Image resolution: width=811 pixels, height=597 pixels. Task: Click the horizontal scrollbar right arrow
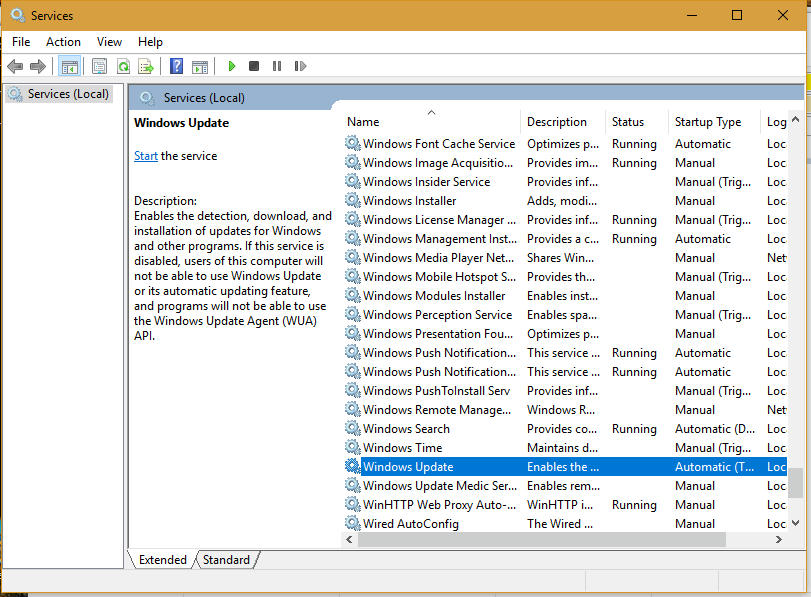coord(778,539)
